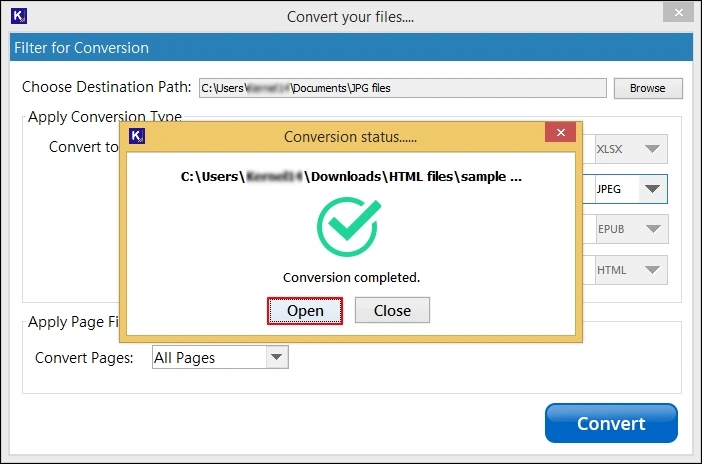The width and height of the screenshot is (702, 464).
Task: Select the converted file path text
Action: point(350,176)
